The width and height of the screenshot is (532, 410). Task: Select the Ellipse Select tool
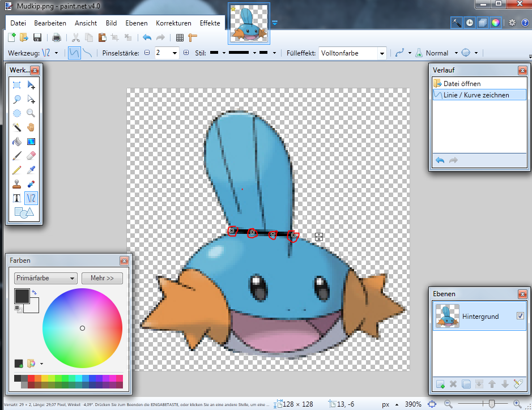click(16, 113)
